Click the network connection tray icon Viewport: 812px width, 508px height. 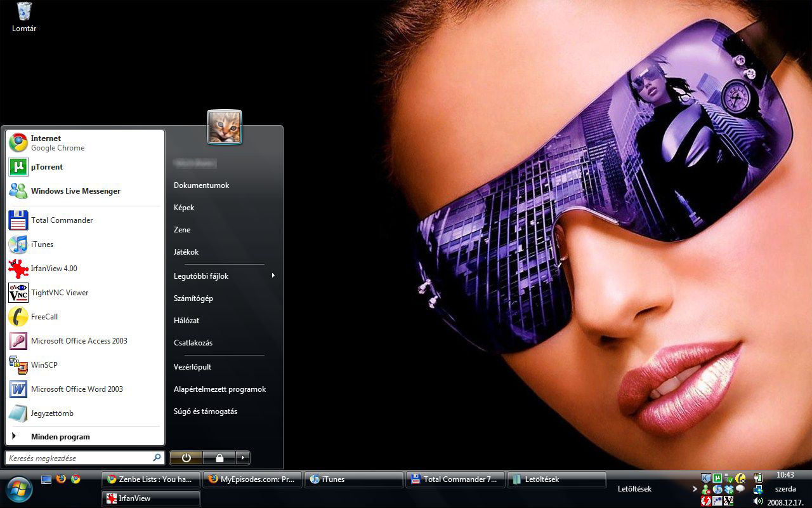point(758,490)
